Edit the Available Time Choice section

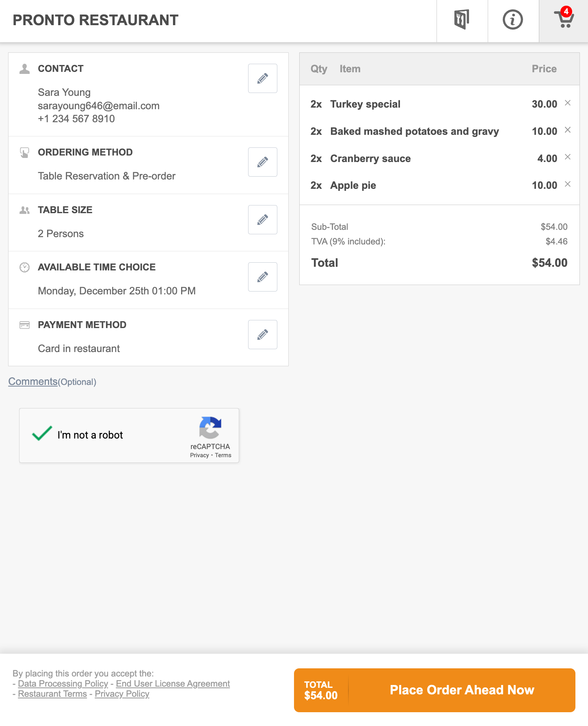[263, 277]
